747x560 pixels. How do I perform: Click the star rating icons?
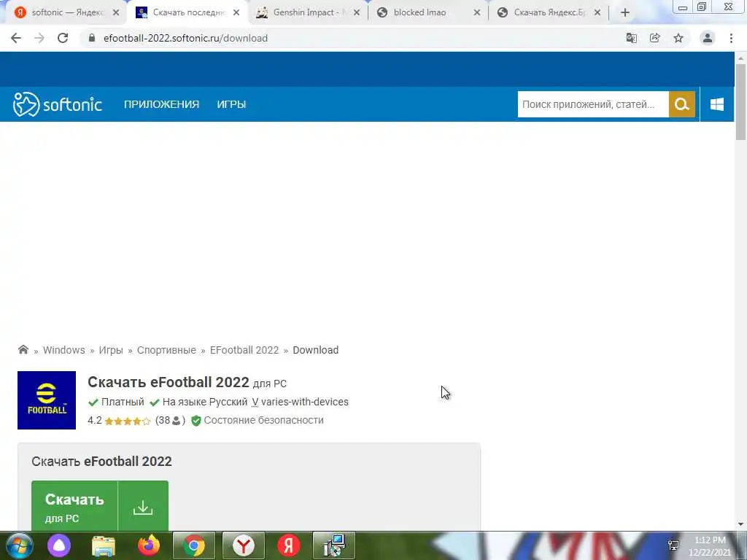[x=127, y=421]
